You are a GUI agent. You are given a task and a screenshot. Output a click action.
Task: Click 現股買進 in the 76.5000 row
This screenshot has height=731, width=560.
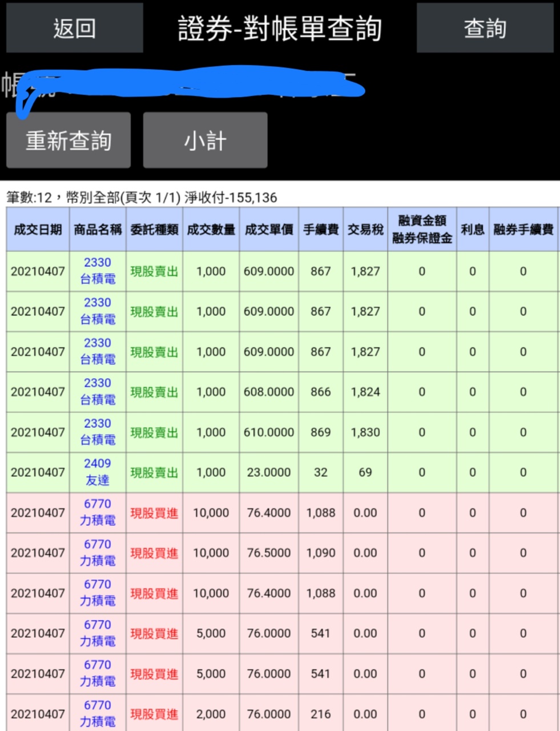[154, 553]
